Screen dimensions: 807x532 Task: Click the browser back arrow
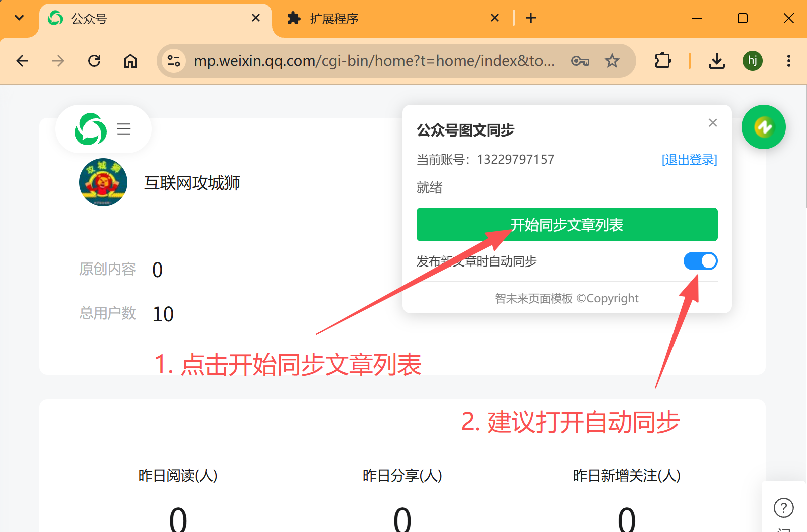tap(23, 61)
